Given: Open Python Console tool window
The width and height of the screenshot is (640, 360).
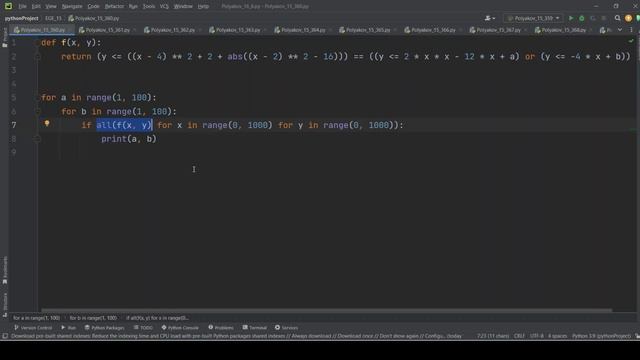Looking at the screenshot, I should pyautogui.click(x=180, y=328).
